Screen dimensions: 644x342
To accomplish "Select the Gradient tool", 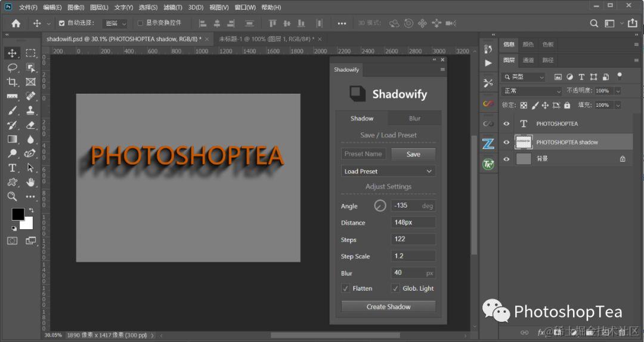I will [13, 139].
